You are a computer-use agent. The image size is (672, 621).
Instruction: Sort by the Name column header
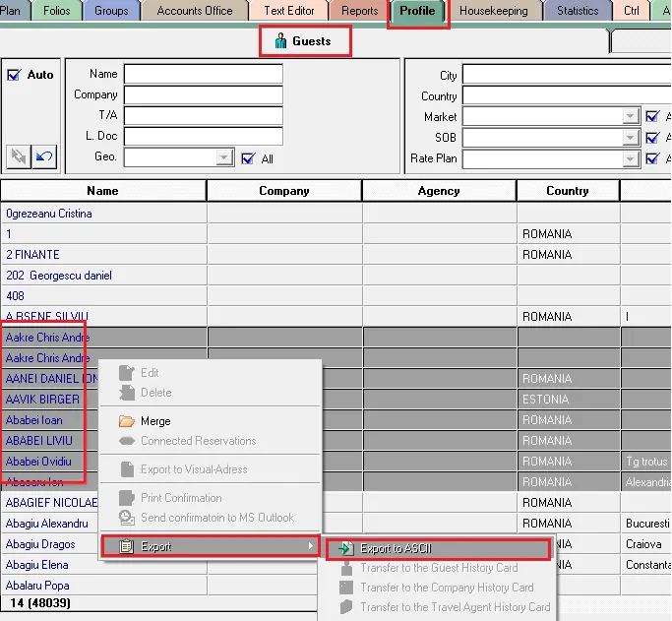point(103,191)
